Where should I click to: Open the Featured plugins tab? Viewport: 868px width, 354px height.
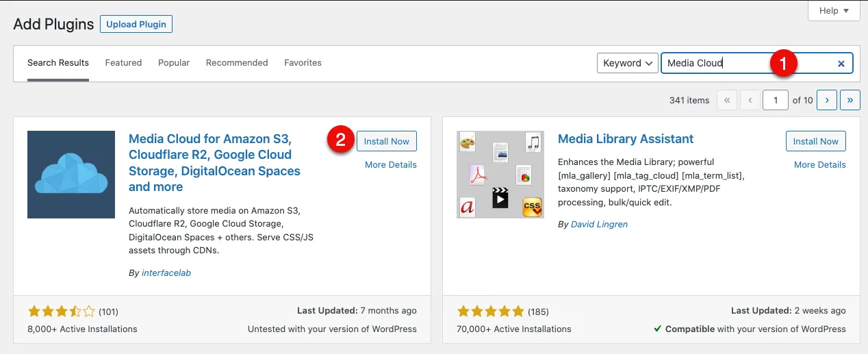tap(123, 62)
